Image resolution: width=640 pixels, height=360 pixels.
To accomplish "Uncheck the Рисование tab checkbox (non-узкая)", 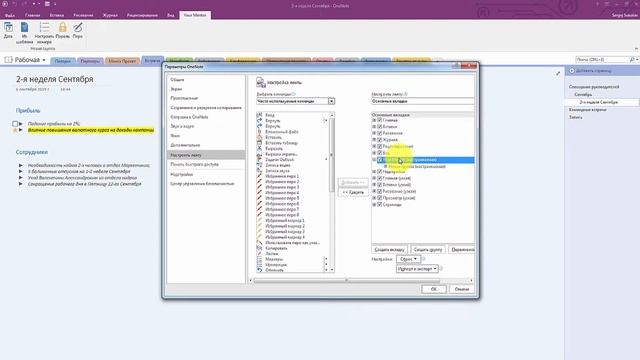I will [x=380, y=133].
